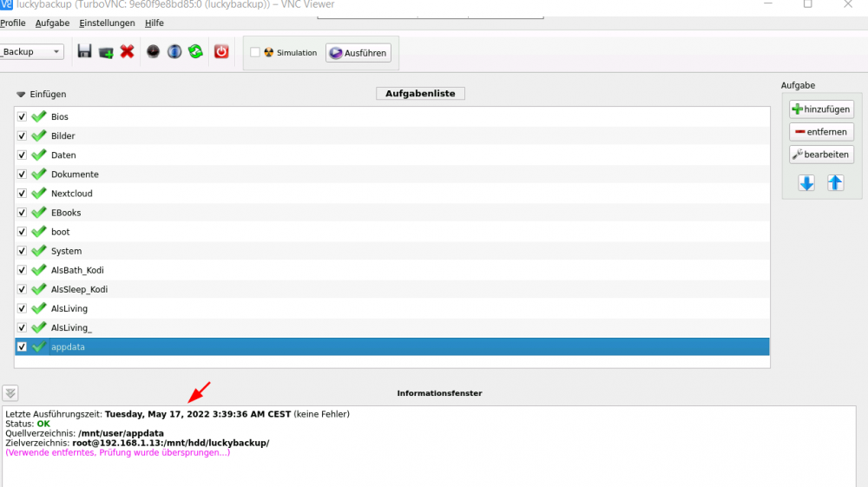Click the hinzufügen button
Image resolution: width=868 pixels, height=487 pixels.
pyautogui.click(x=821, y=109)
